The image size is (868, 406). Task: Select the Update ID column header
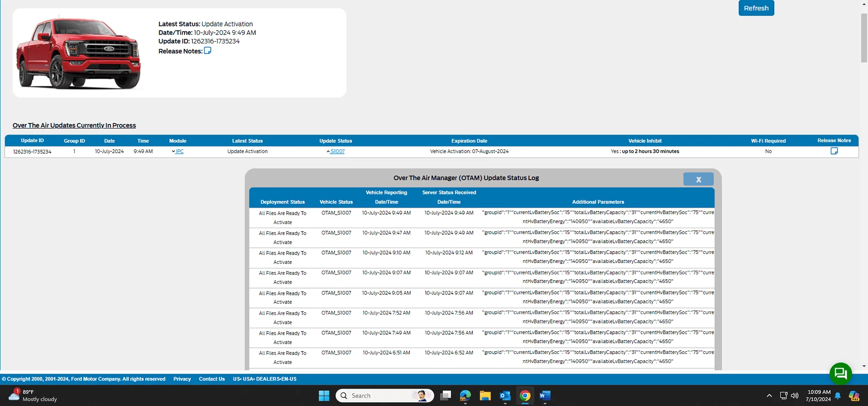(x=32, y=140)
